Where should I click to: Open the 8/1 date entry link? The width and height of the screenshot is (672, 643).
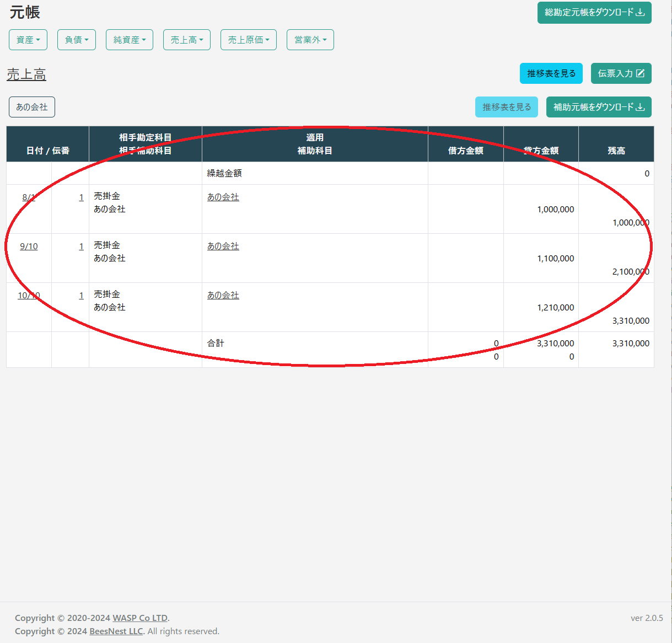(29, 197)
